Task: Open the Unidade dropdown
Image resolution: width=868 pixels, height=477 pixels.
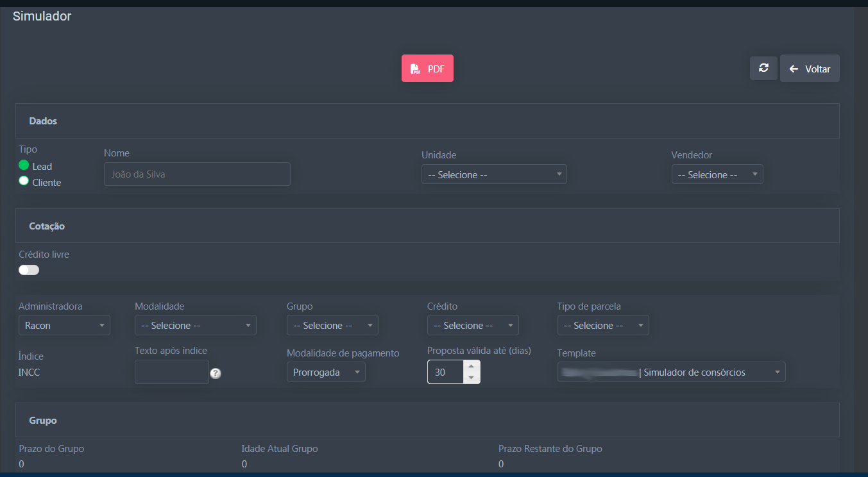Action: (x=494, y=174)
